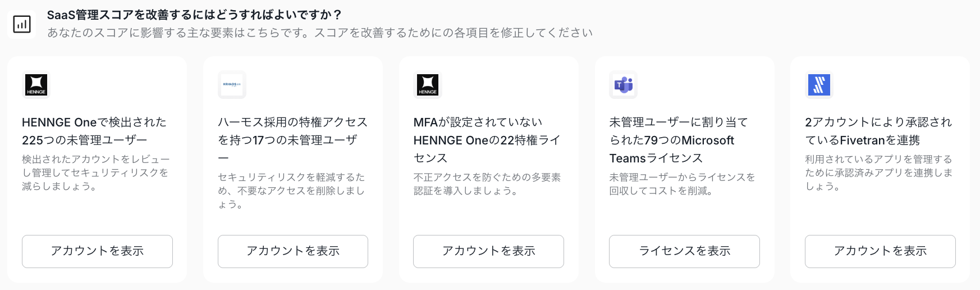Viewport: 980px width, 290px height.
Task: Select the 'Fivetranを連携' card title
Action: (878, 131)
